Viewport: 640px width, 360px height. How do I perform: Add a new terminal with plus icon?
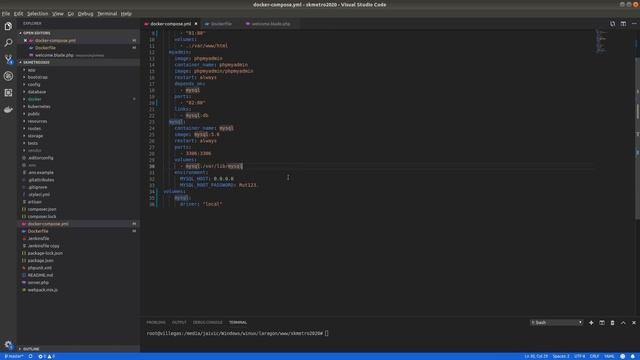[591, 322]
